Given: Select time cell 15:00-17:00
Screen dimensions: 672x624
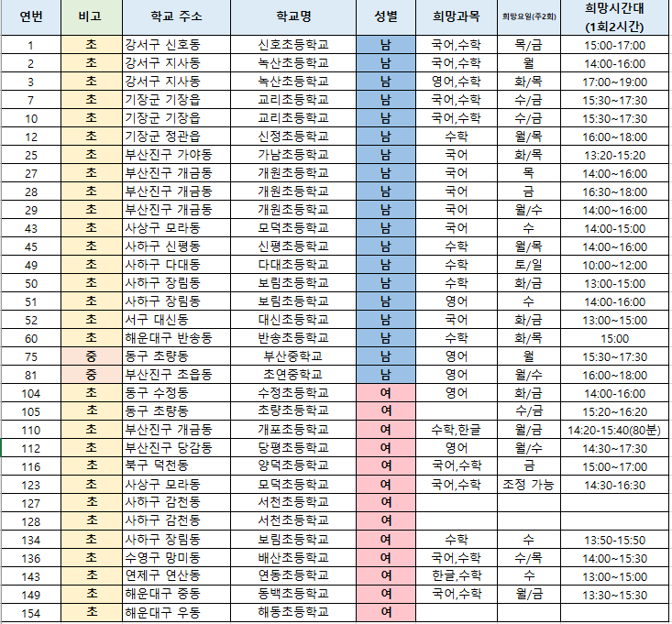Looking at the screenshot, I should click(614, 45).
